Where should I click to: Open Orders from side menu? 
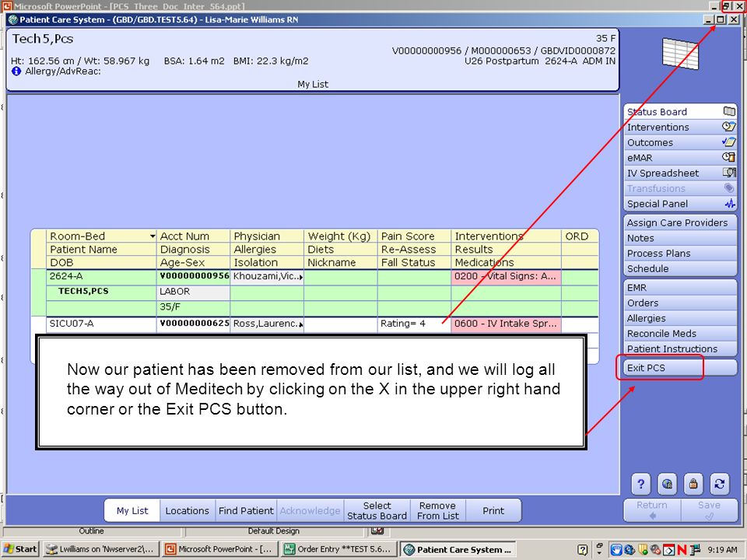tap(680, 303)
